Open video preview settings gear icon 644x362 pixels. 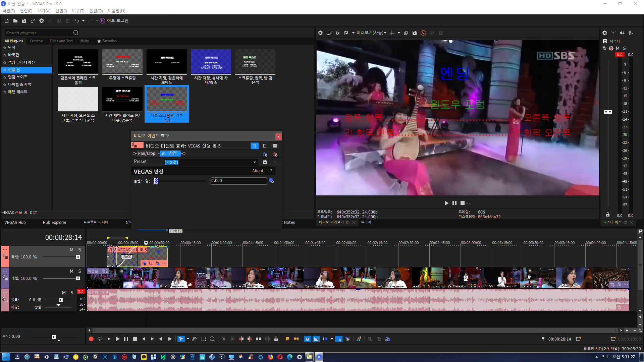point(320,33)
